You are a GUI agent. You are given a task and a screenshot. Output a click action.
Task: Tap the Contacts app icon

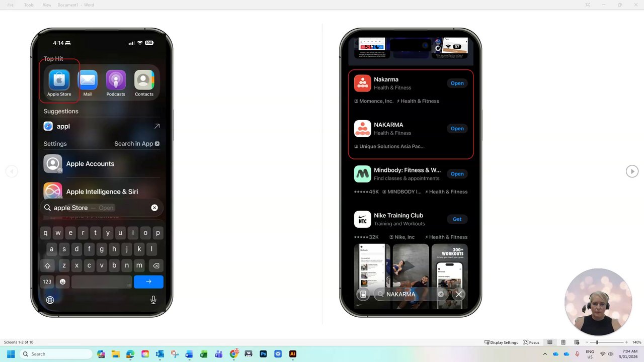tap(144, 80)
